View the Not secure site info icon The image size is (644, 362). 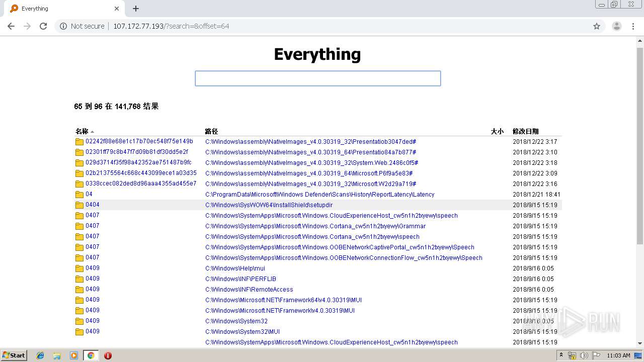63,26
